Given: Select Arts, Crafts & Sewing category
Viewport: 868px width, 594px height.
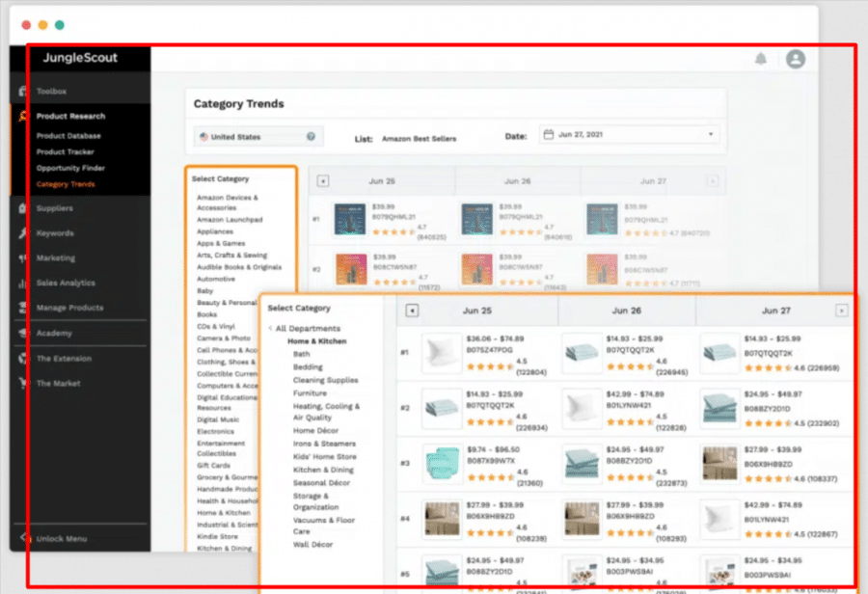Looking at the screenshot, I should click(x=231, y=256).
